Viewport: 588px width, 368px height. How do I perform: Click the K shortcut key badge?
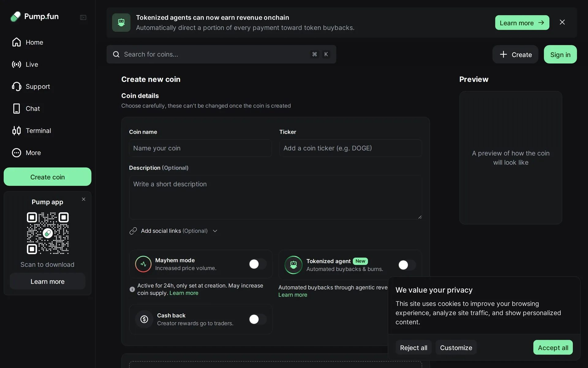pyautogui.click(x=326, y=54)
